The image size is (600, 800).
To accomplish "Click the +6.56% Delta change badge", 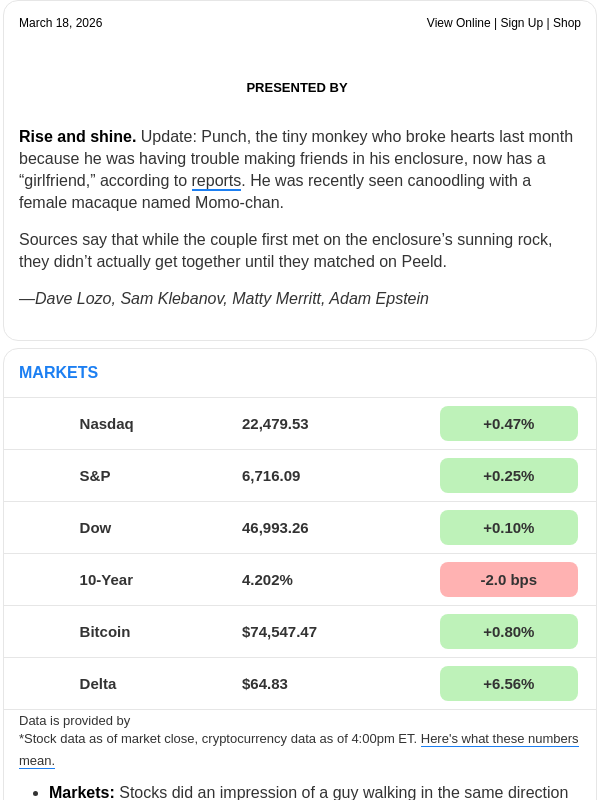I will 508,684.
